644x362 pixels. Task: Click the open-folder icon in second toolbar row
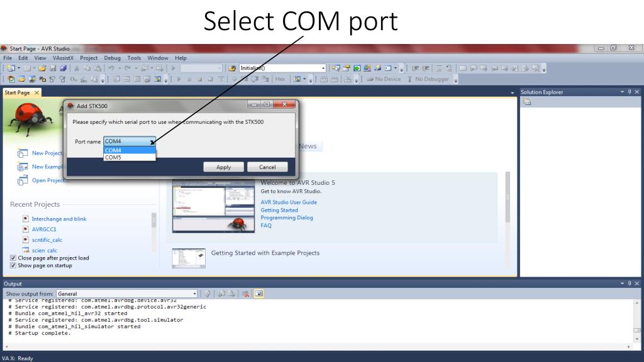click(21, 79)
